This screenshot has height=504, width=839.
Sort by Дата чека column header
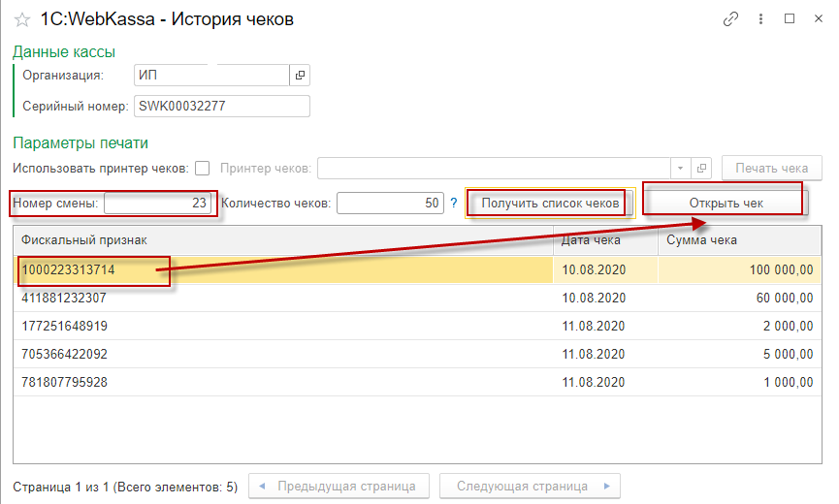tap(605, 240)
